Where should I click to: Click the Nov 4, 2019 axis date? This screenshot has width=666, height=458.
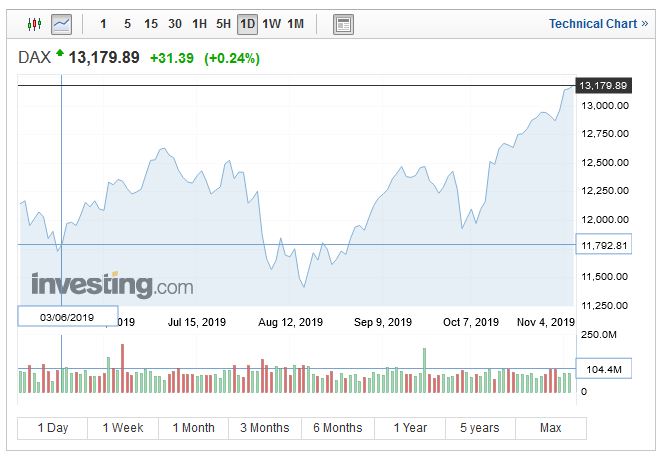(x=546, y=322)
